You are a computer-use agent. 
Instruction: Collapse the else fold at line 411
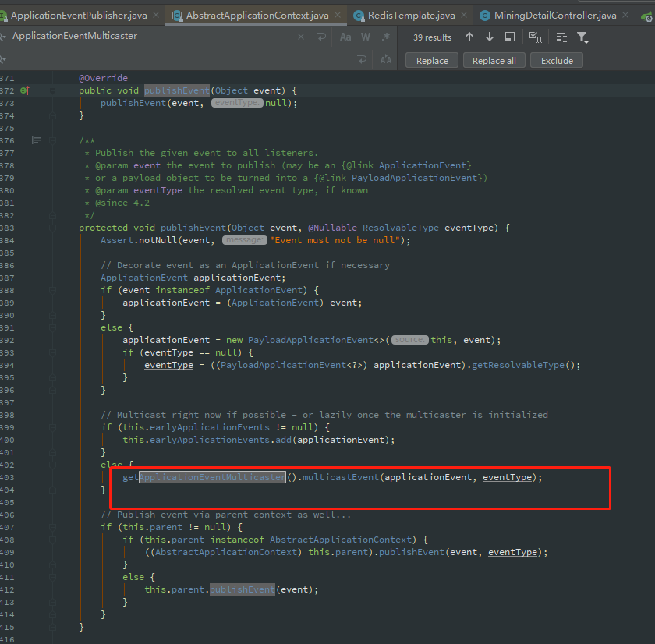point(53,577)
